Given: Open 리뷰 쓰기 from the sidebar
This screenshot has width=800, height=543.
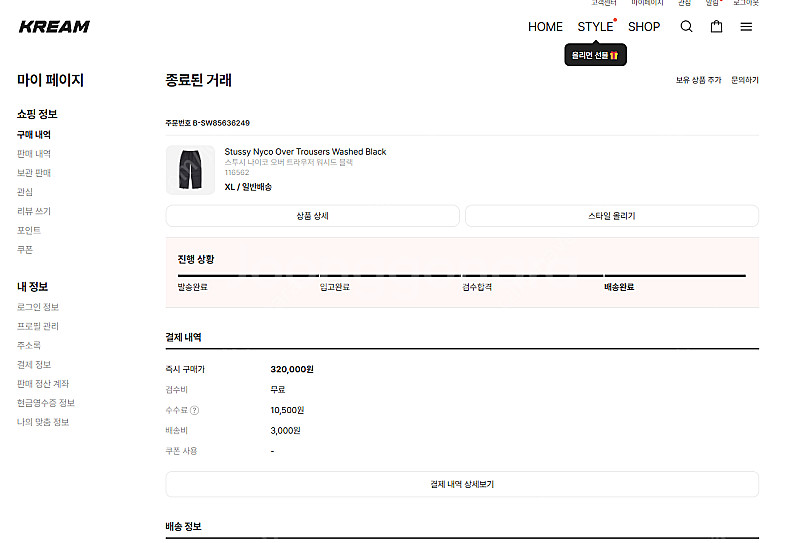Looking at the screenshot, I should 34,211.
